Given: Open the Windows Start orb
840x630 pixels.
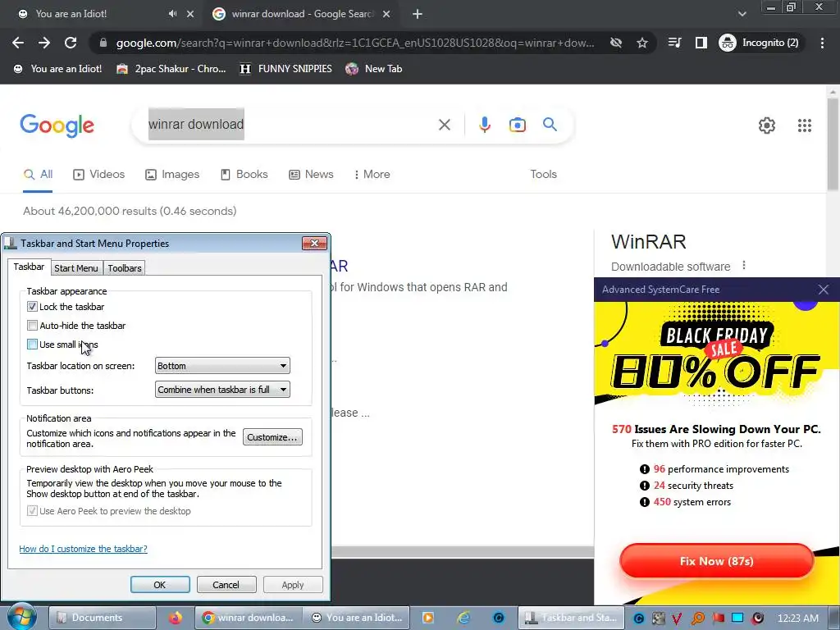Looking at the screenshot, I should 21,617.
